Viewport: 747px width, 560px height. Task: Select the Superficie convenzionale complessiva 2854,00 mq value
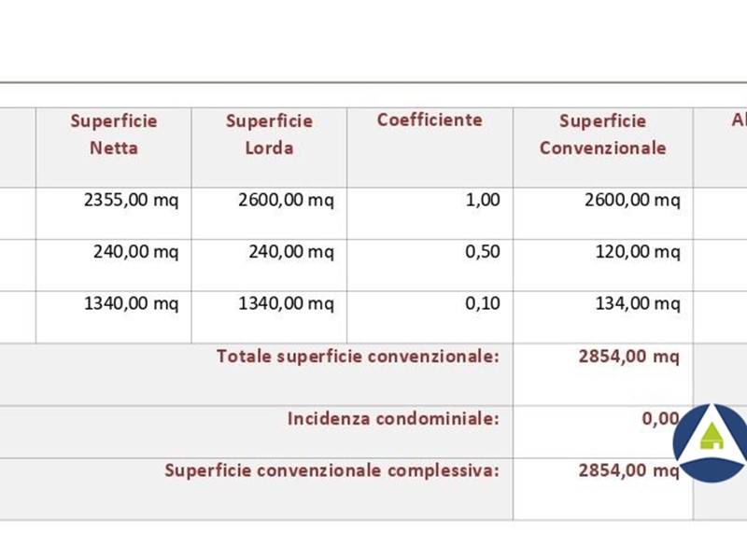(628, 471)
